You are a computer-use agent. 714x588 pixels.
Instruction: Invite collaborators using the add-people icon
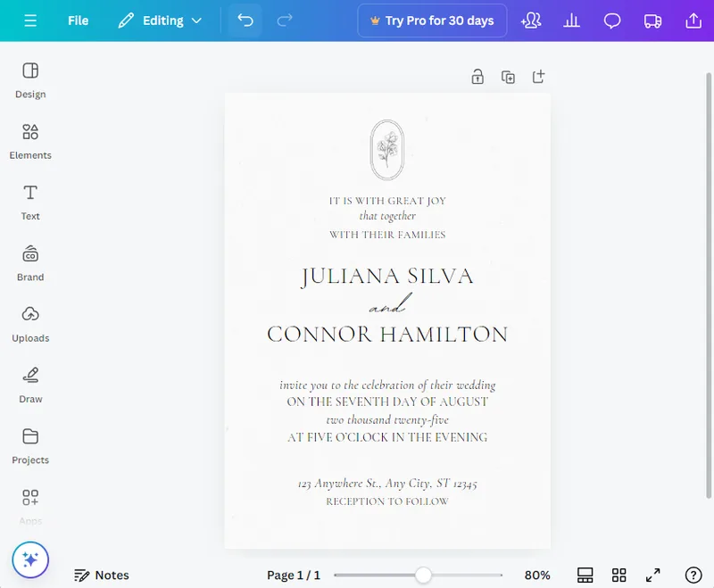[531, 20]
